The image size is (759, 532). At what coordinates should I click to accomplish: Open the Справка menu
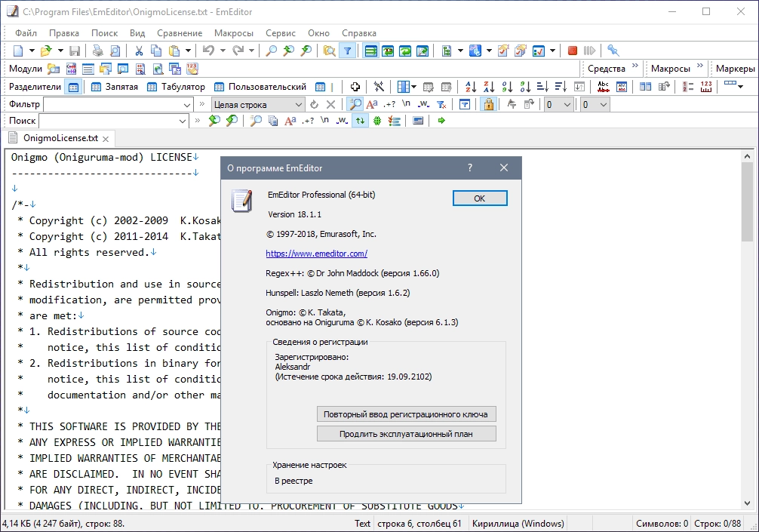click(x=358, y=33)
